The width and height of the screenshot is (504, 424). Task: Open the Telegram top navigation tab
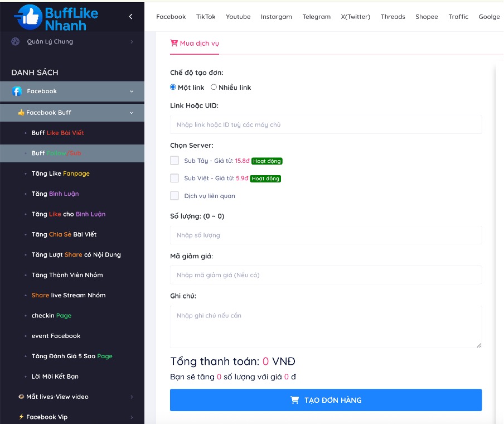tap(317, 17)
